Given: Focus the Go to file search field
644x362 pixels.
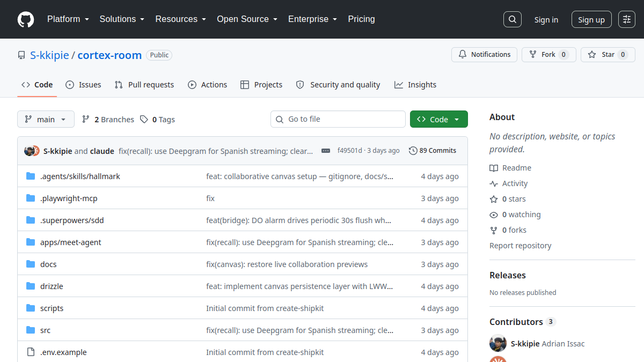Looking at the screenshot, I should (x=338, y=119).
